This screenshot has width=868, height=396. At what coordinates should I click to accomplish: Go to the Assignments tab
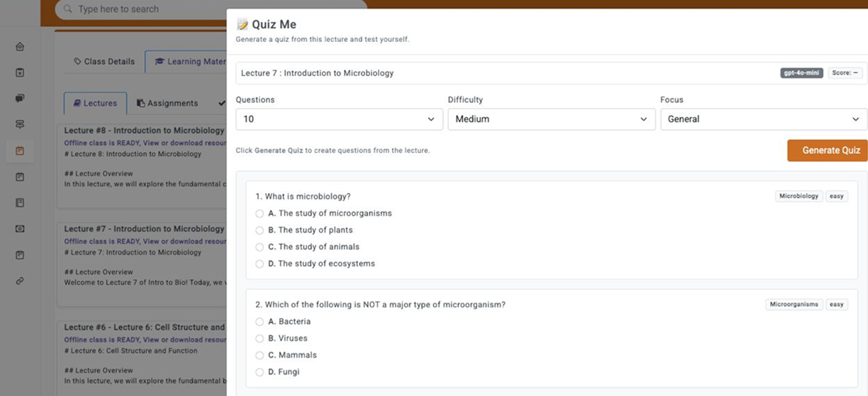(167, 104)
